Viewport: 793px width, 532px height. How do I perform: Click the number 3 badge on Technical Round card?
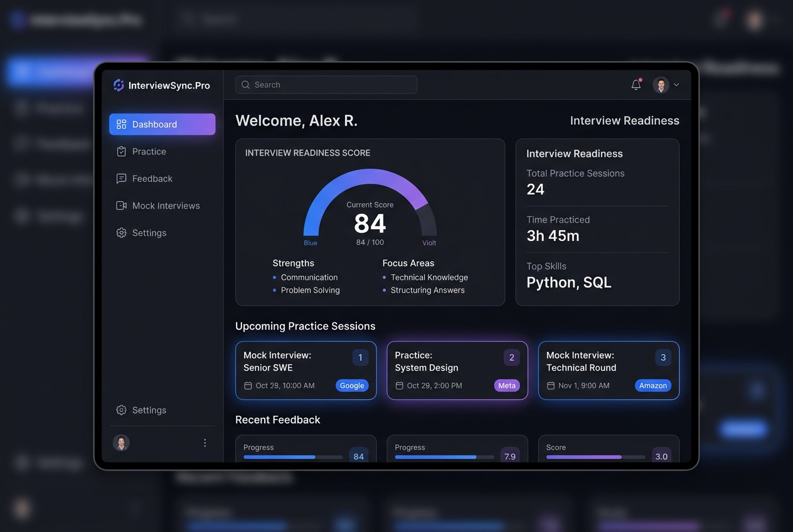pos(663,358)
